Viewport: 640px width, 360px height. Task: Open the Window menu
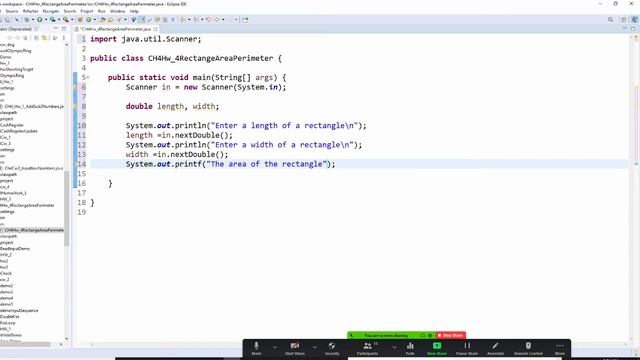pyautogui.click(x=118, y=11)
